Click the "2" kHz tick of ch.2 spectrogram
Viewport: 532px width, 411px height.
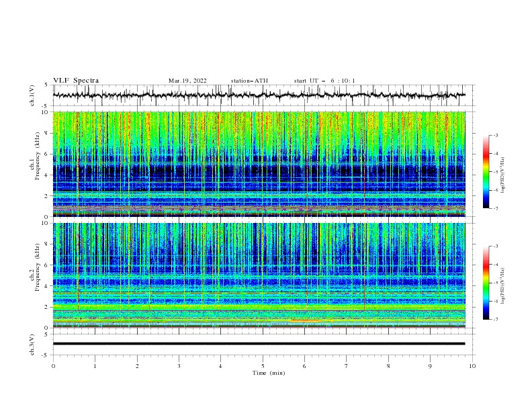pos(48,307)
